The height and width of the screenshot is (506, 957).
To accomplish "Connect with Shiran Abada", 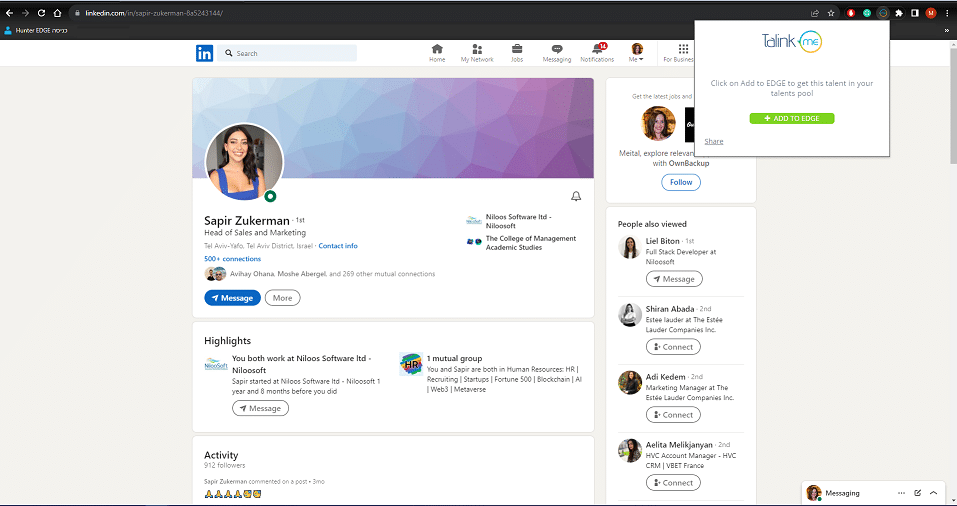I will [673, 347].
